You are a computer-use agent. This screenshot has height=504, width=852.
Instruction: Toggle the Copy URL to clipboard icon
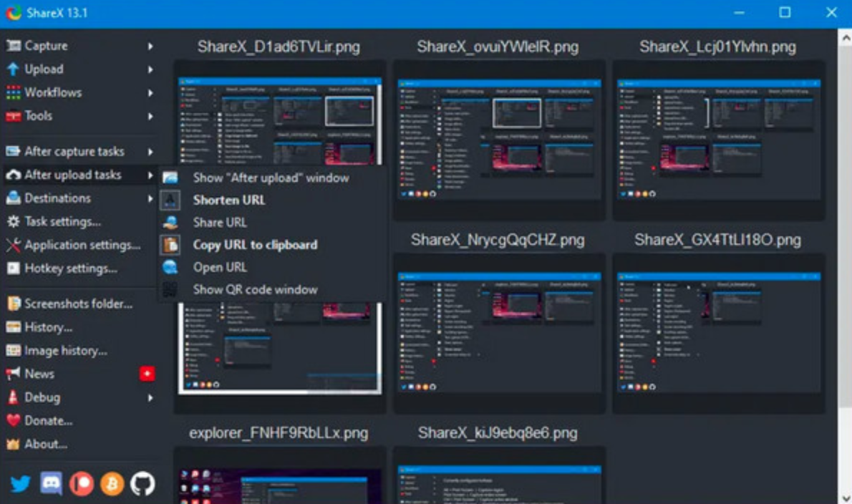pos(170,245)
